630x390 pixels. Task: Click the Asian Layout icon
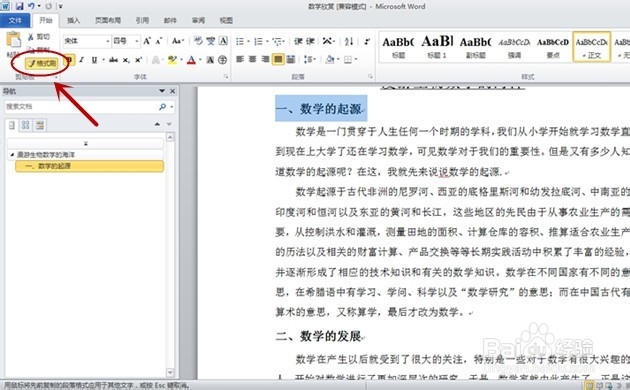click(327, 41)
